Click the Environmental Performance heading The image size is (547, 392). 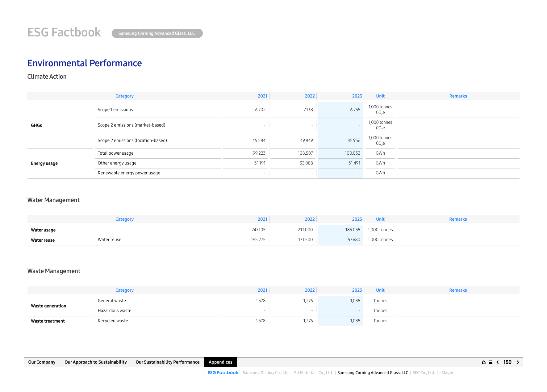tap(85, 63)
